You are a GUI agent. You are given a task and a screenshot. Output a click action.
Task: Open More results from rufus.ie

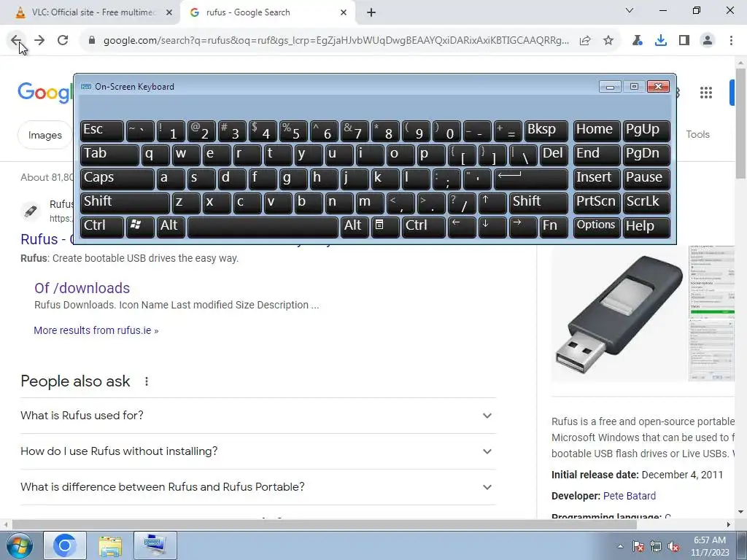coord(96,330)
